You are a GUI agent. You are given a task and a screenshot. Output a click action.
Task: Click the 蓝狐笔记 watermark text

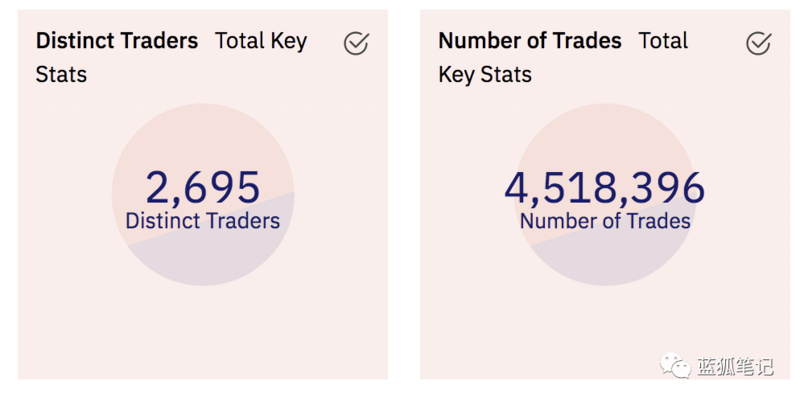[736, 367]
